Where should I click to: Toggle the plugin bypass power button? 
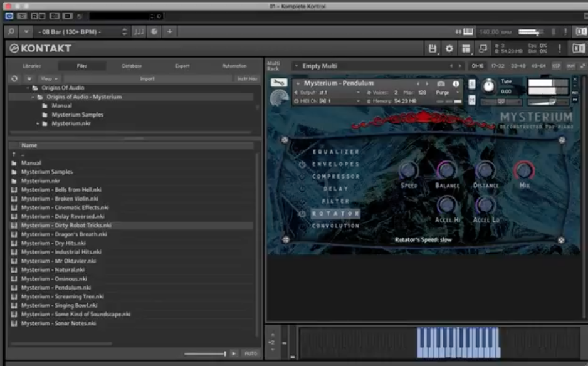pyautogui.click(x=9, y=16)
